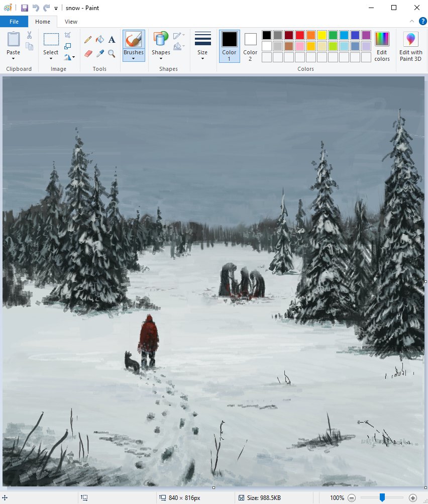This screenshot has height=504, width=428.
Task: Click the Resize icon in Image group
Action: 67,46
